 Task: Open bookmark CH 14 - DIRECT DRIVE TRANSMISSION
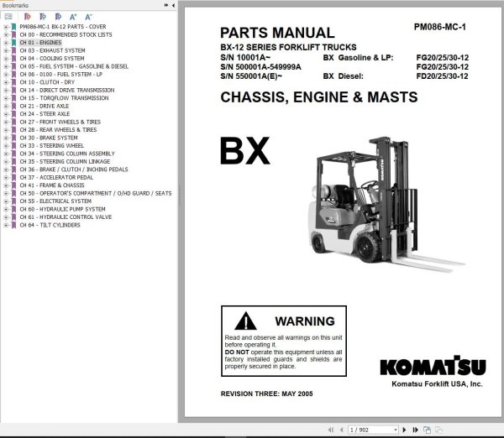click(x=67, y=91)
